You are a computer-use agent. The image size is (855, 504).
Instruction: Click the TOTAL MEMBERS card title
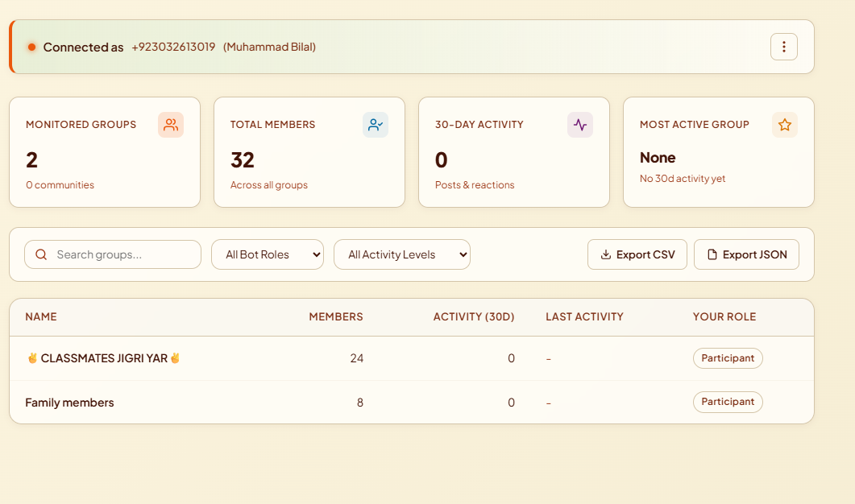coord(272,124)
